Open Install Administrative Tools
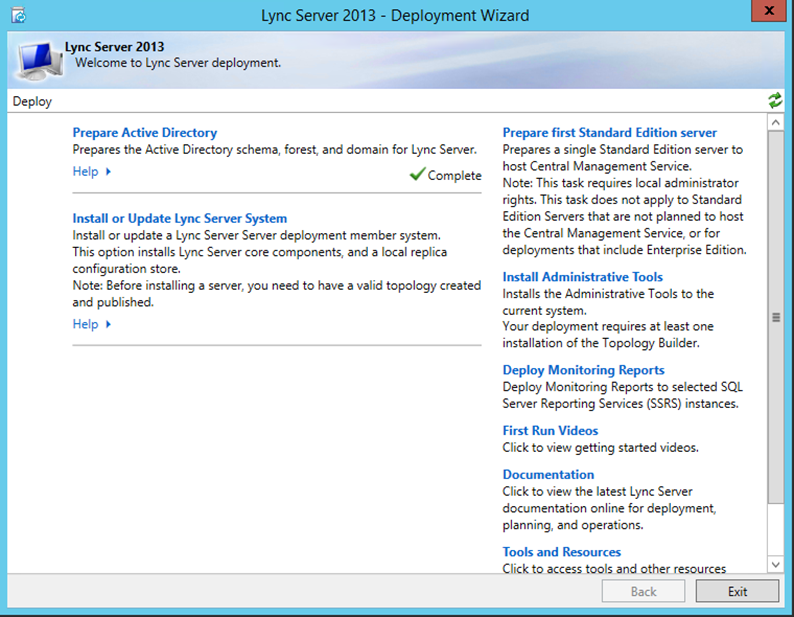The image size is (794, 617). (x=582, y=277)
